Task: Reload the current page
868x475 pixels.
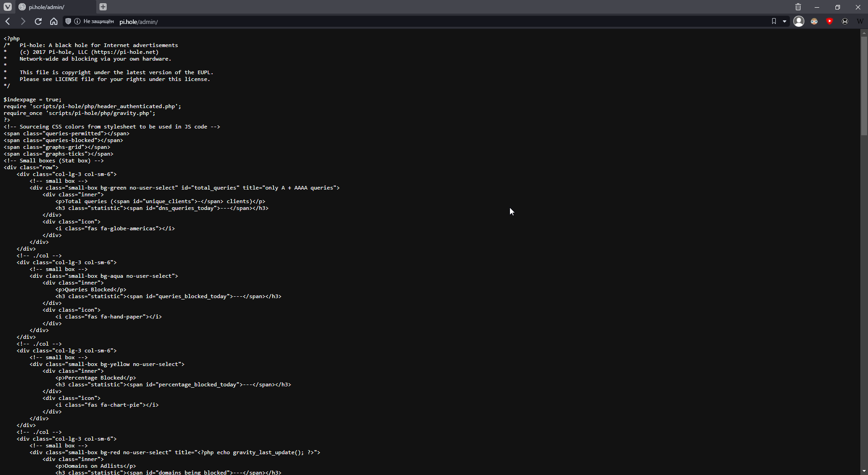Action: click(38, 21)
